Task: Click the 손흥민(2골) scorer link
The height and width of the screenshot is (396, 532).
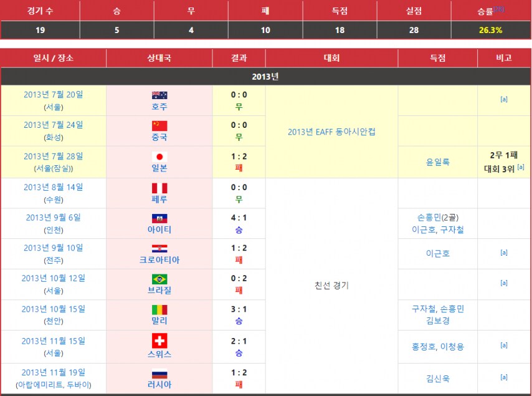Action: [x=437, y=218]
